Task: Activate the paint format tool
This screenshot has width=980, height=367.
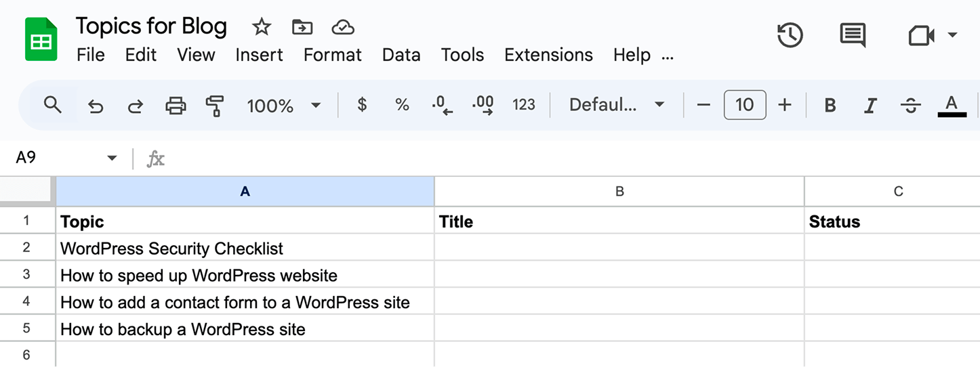Action: pyautogui.click(x=215, y=106)
